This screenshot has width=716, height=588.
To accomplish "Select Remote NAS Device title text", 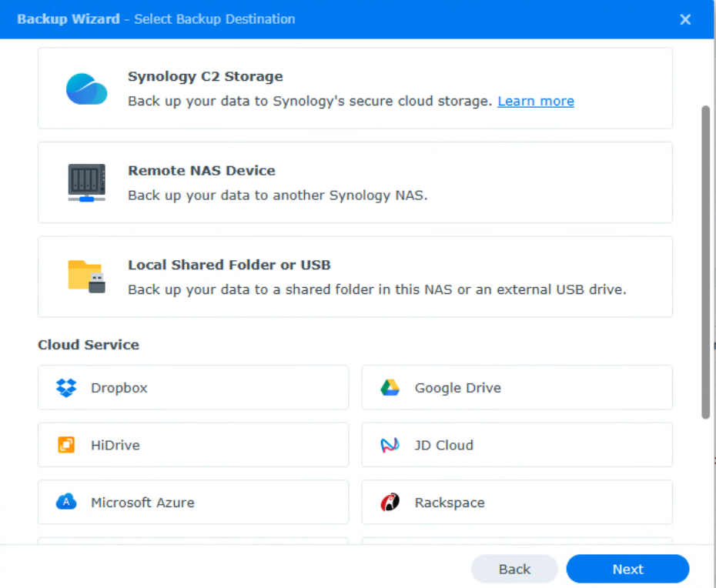I will point(202,170).
